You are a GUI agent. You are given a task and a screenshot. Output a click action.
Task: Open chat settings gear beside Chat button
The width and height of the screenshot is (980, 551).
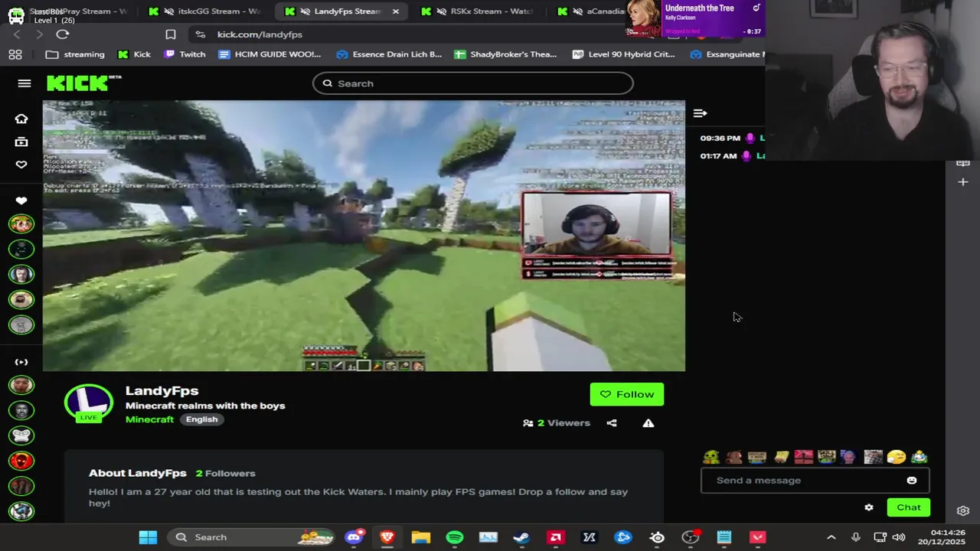point(869,507)
